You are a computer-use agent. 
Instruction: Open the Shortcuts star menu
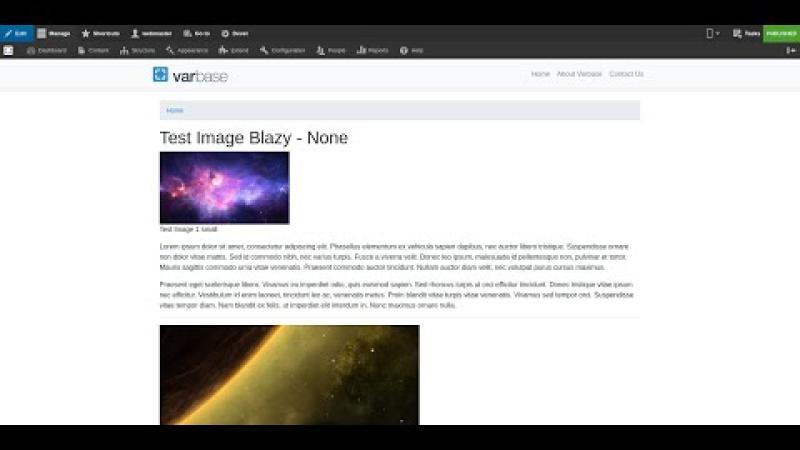pyautogui.click(x=101, y=34)
